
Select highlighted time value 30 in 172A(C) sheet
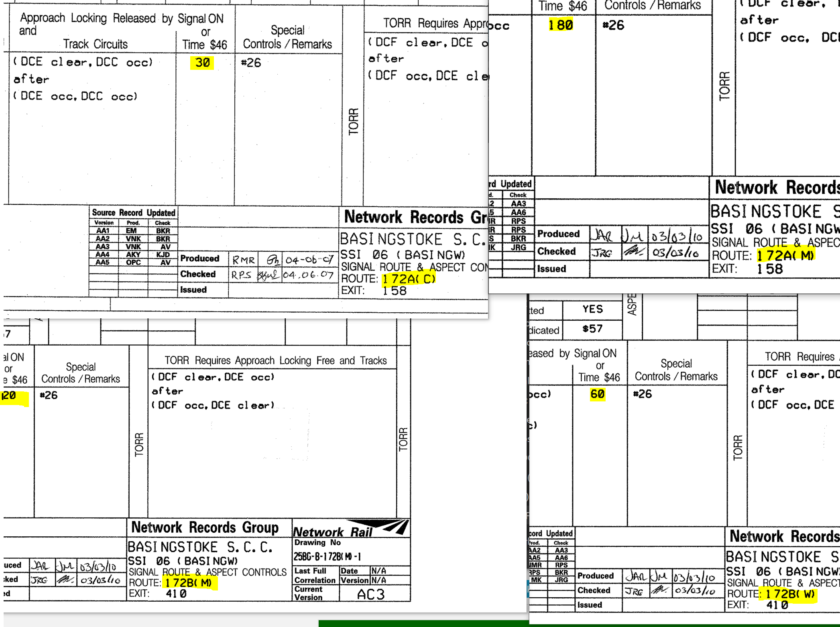pyautogui.click(x=202, y=63)
